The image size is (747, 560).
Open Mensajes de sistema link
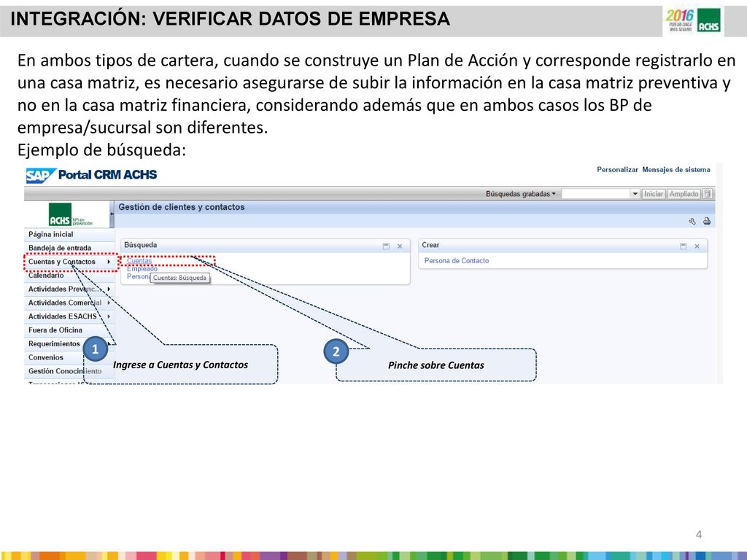(676, 169)
